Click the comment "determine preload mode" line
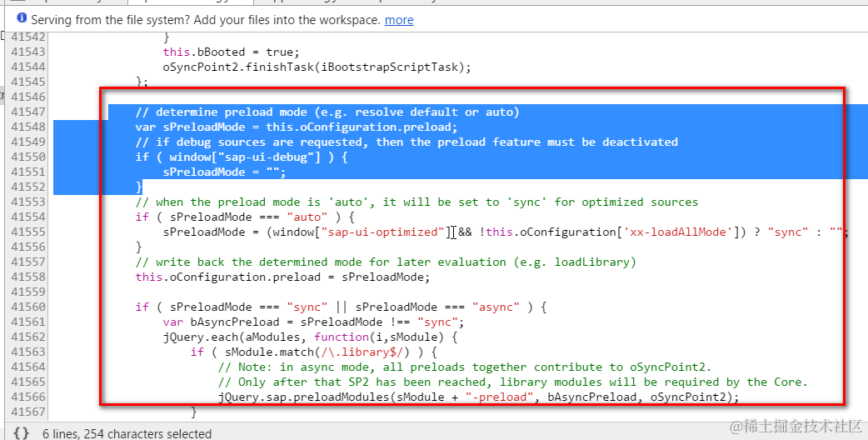 point(327,112)
